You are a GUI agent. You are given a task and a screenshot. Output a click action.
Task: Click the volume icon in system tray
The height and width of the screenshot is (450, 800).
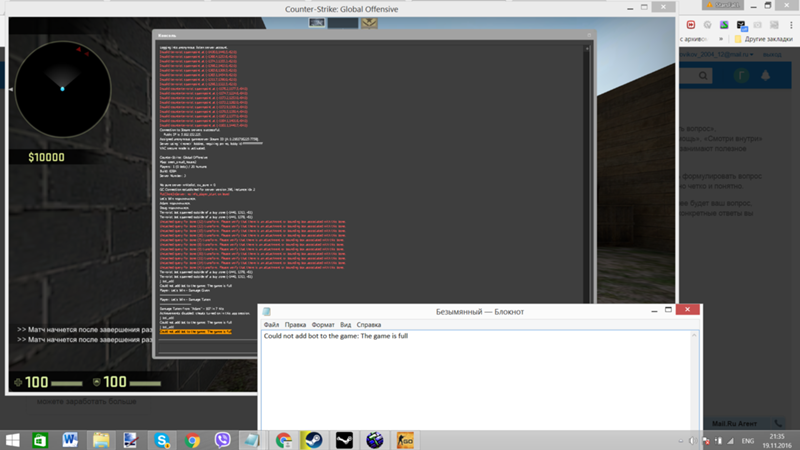[x=693, y=441]
